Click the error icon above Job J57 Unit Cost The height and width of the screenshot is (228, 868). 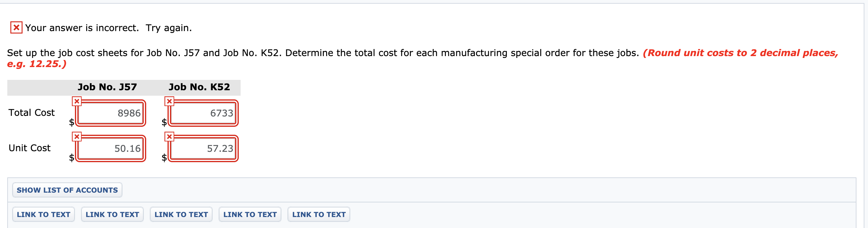(x=77, y=136)
